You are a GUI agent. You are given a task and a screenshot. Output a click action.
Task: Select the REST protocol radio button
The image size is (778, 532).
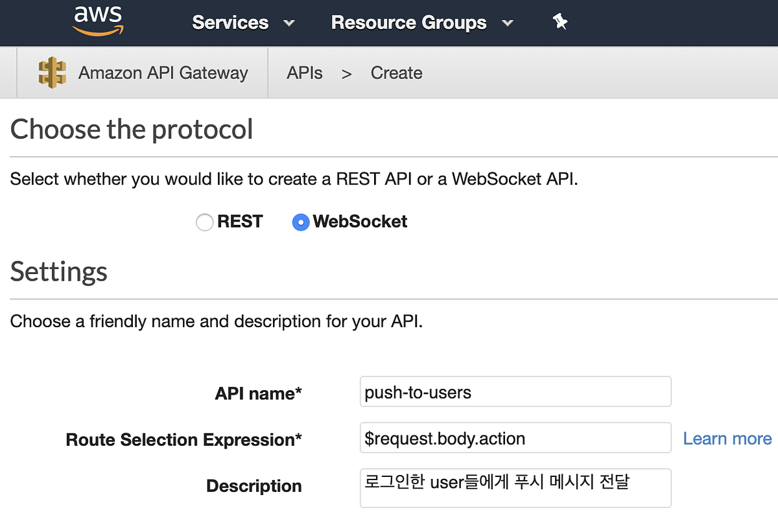(x=204, y=222)
